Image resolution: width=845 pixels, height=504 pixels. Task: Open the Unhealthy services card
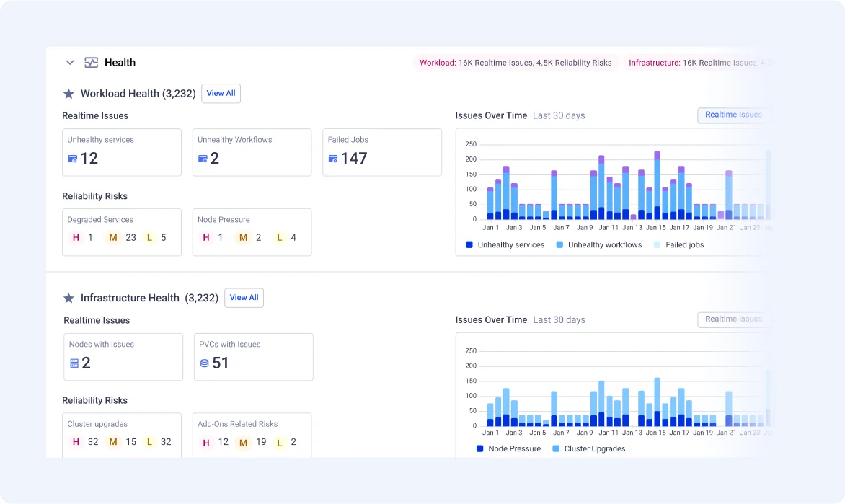[122, 152]
